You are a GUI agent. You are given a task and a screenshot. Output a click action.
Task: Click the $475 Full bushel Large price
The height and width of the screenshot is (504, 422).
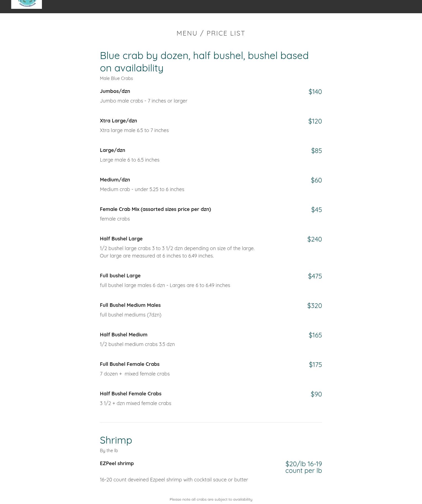tap(315, 276)
